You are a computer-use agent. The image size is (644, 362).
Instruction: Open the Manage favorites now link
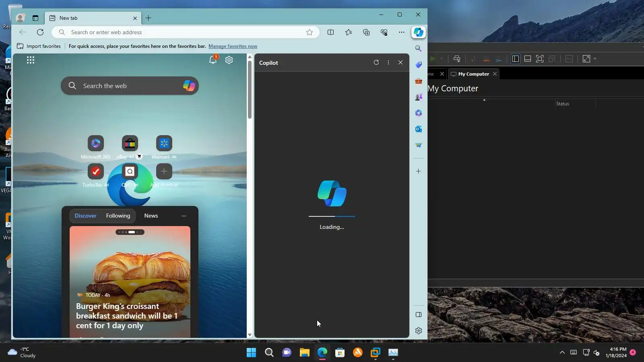pos(233,46)
